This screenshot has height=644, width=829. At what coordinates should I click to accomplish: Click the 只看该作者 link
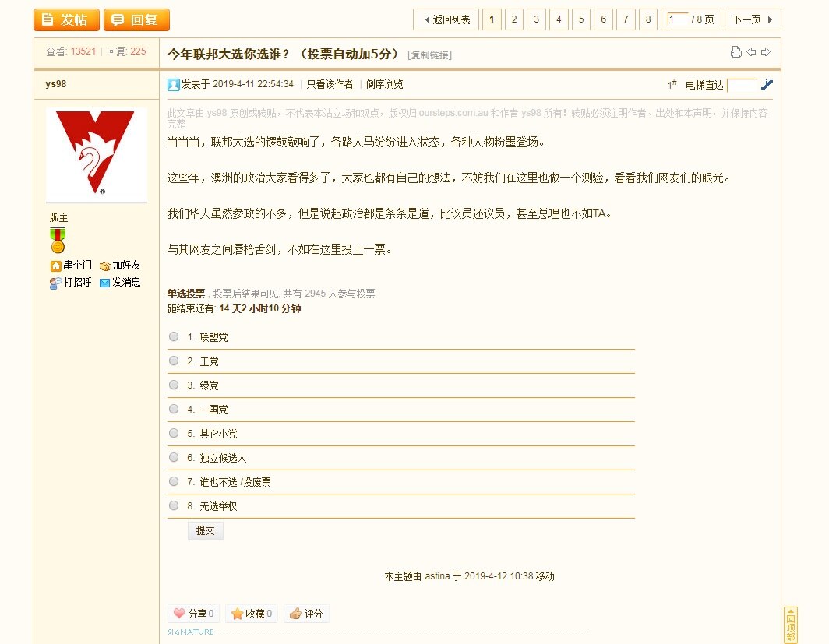coord(329,84)
